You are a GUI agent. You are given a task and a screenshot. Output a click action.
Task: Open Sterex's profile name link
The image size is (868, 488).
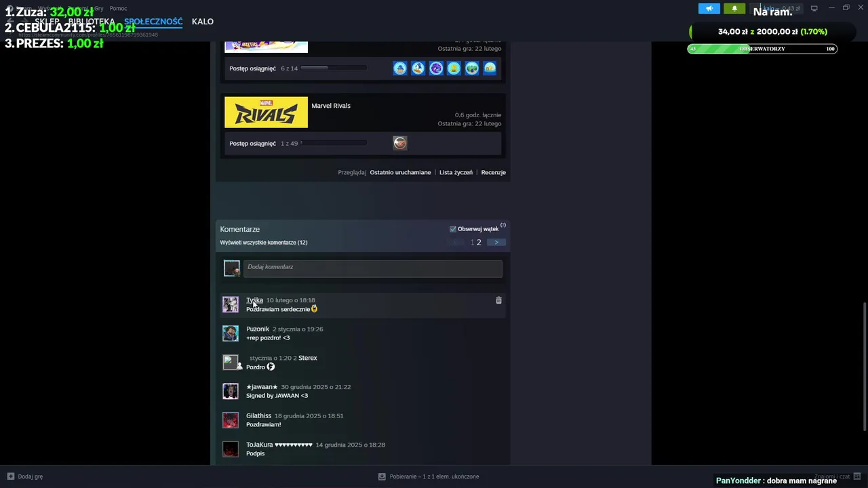tap(308, 358)
